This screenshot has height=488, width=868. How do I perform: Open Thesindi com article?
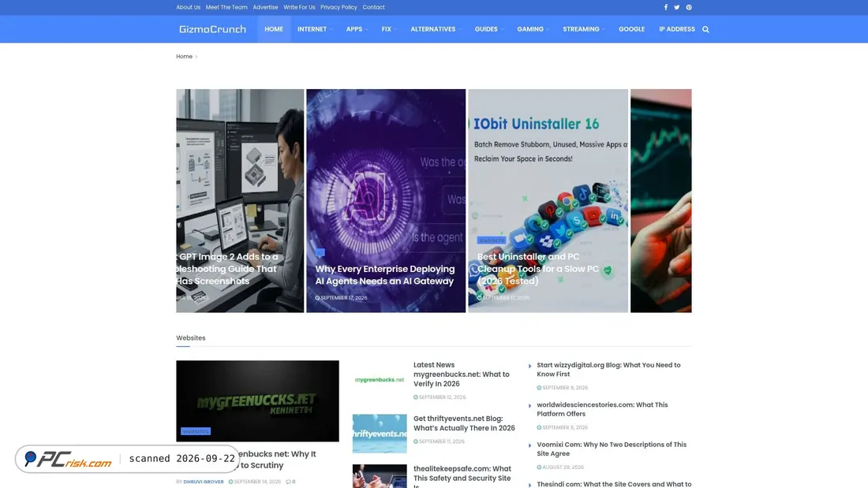coord(614,484)
